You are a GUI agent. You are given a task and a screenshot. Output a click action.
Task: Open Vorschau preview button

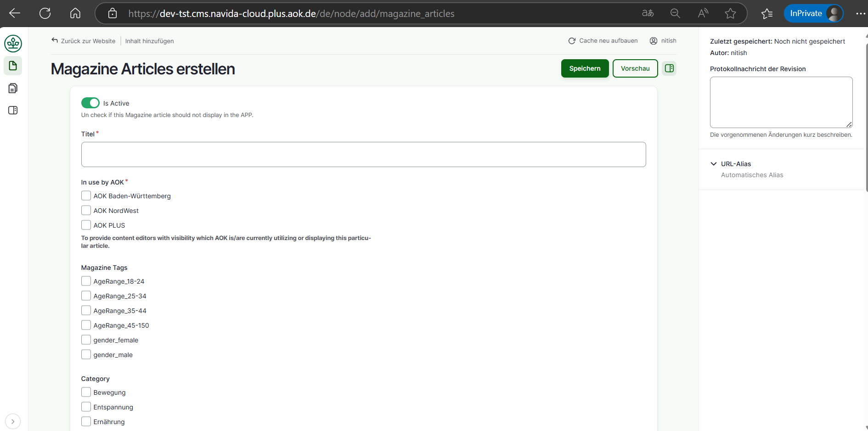coord(635,68)
